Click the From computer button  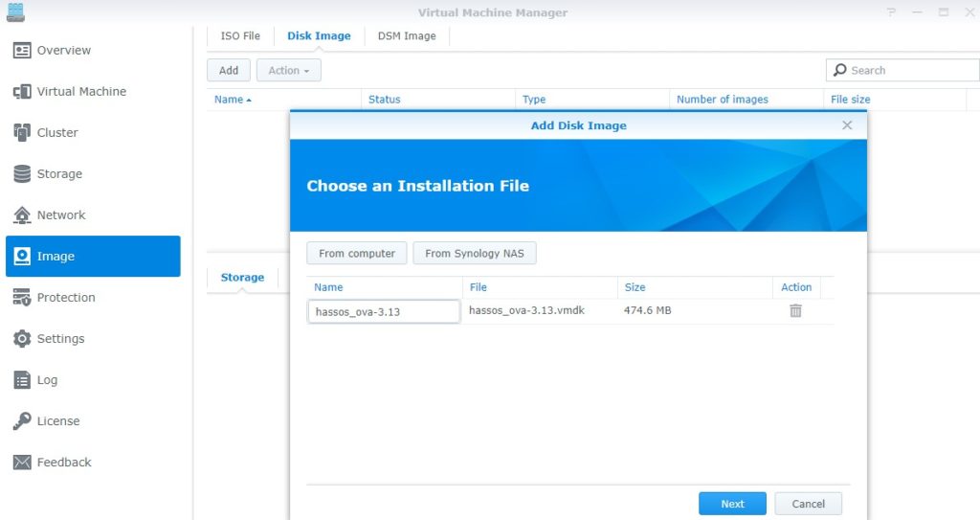pos(357,254)
